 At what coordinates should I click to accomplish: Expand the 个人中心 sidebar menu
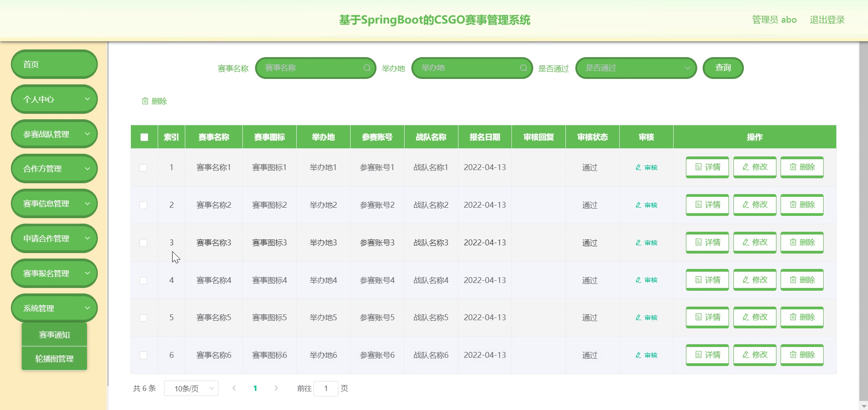click(54, 99)
